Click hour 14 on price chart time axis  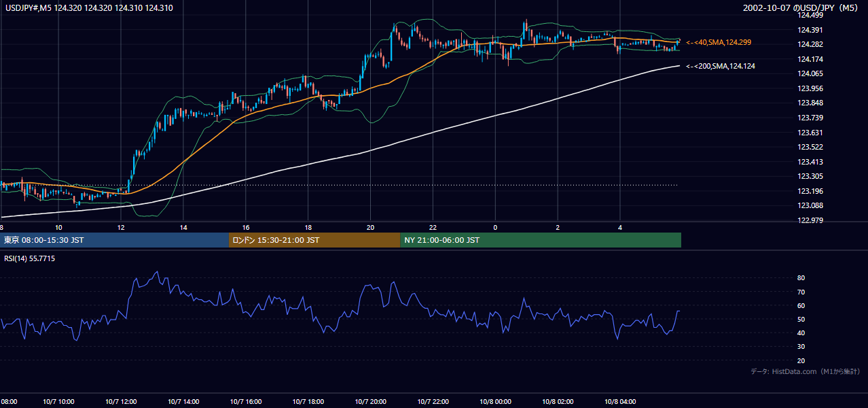(x=183, y=227)
